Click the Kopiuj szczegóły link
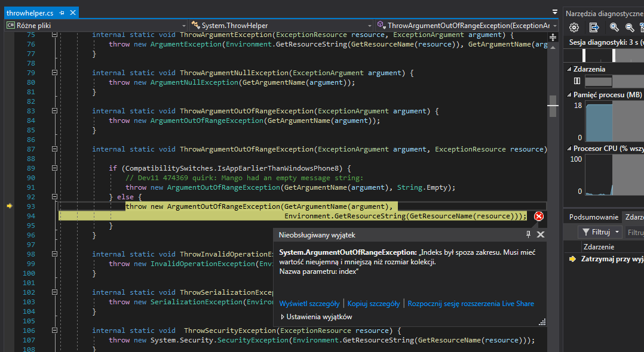The image size is (644, 352). 373,304
